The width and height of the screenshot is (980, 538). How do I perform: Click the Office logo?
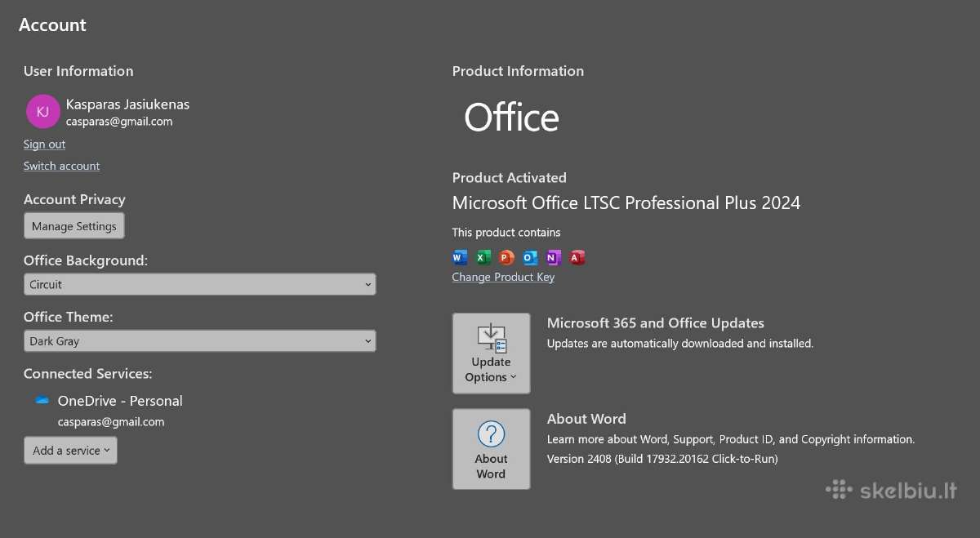point(511,118)
